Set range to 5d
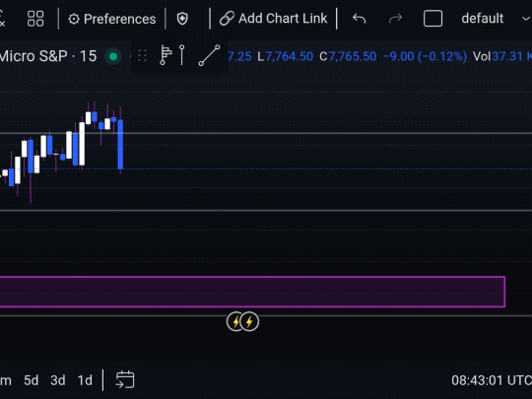 tap(31, 380)
